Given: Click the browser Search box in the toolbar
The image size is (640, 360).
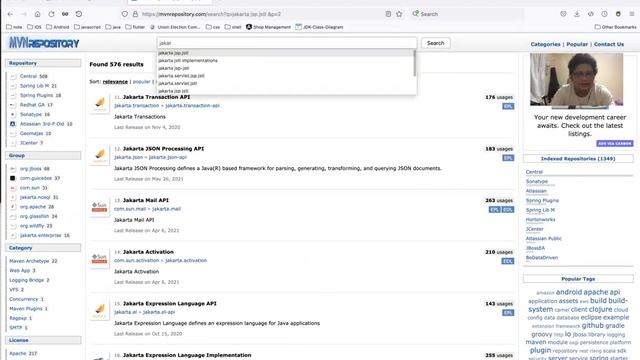Looking at the screenshot, I should click(x=468, y=14).
